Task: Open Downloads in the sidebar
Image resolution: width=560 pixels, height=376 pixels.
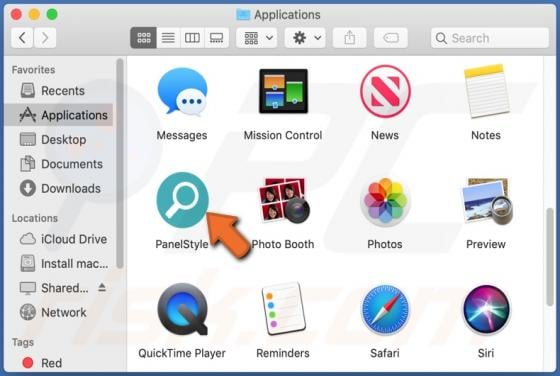Action: pos(59,188)
